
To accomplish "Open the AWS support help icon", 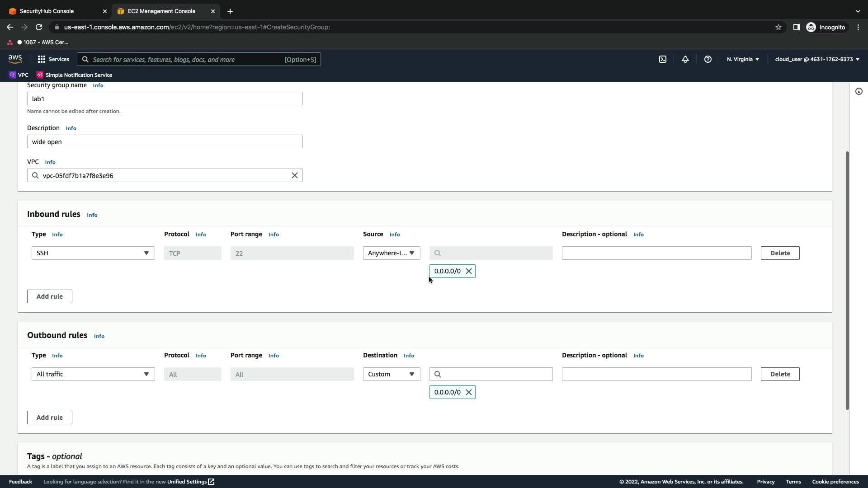I will coord(708,59).
